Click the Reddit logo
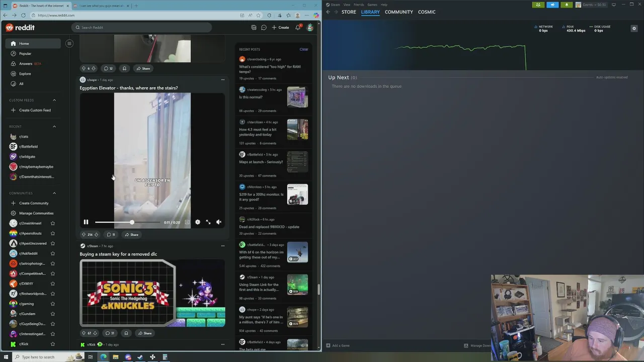The width and height of the screenshot is (644, 362). tap(20, 28)
